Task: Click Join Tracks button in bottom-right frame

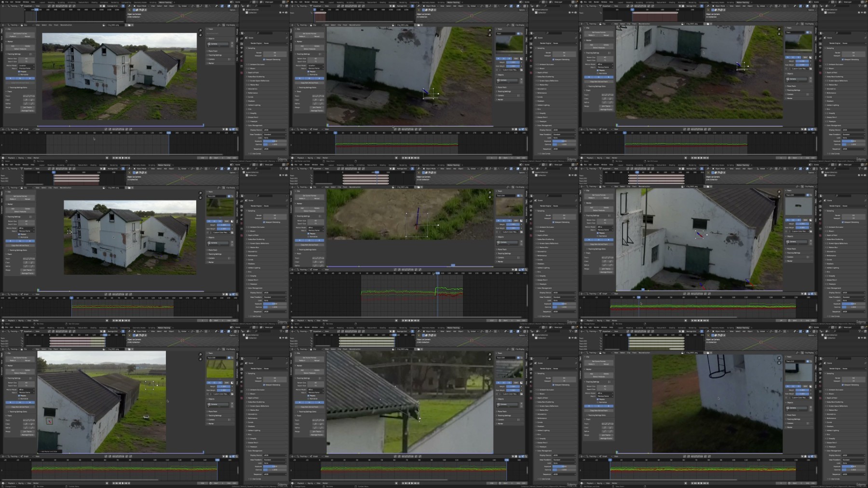Action: [606, 435]
